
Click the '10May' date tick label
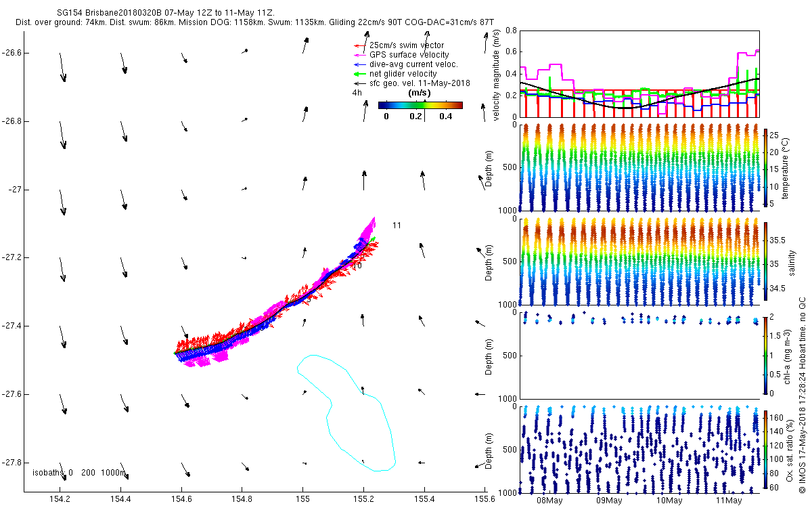(669, 501)
